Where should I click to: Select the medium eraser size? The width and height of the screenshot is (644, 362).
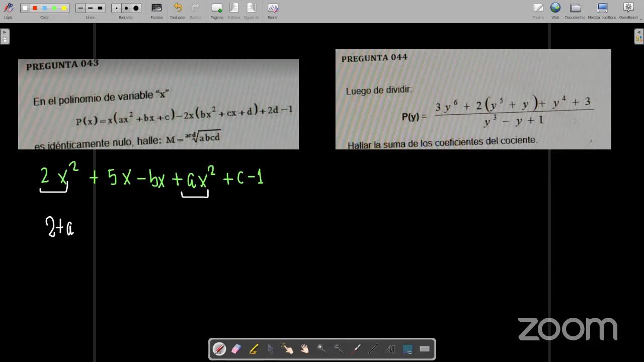coord(126,8)
